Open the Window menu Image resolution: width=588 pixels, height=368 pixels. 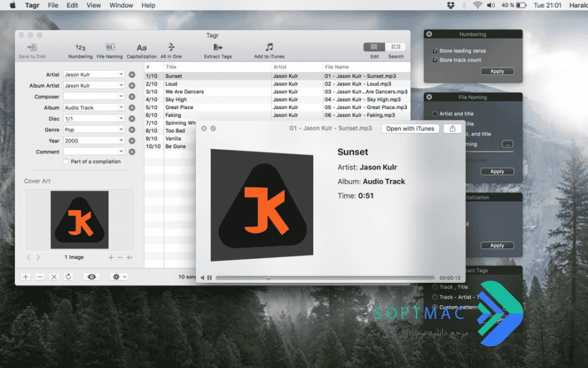121,5
